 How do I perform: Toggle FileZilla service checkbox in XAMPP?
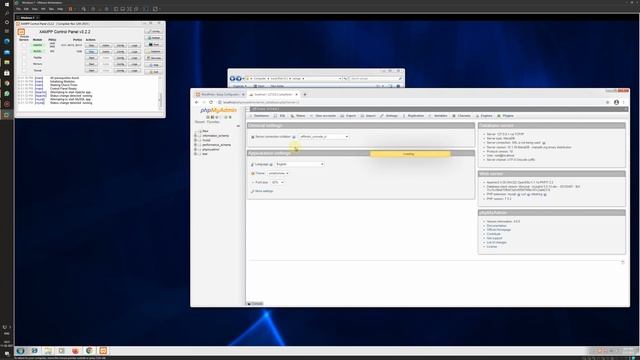pos(24,58)
